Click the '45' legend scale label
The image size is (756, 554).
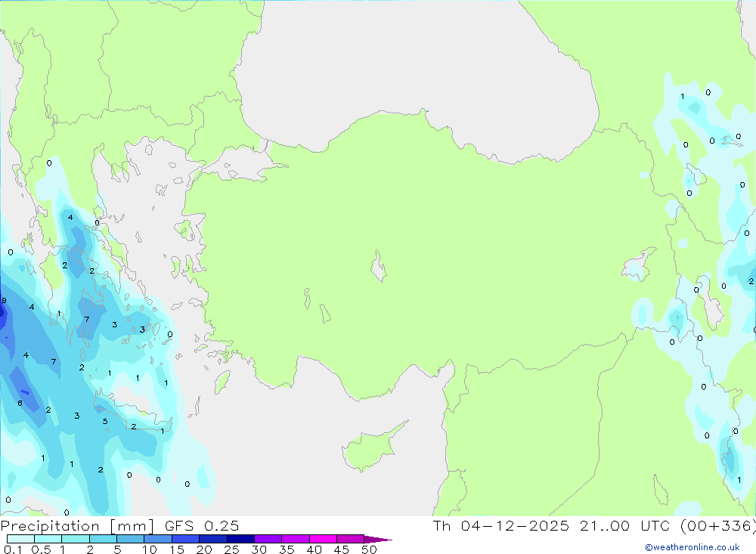[342, 549]
